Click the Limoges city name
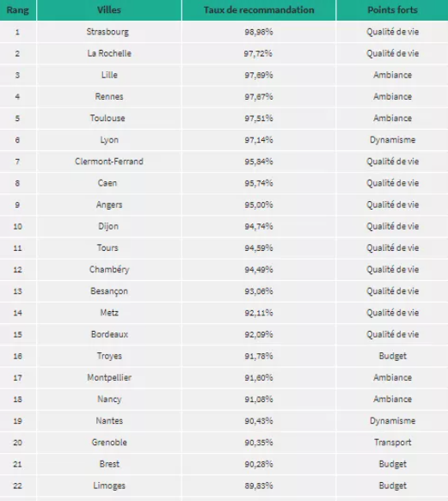 pyautogui.click(x=109, y=486)
